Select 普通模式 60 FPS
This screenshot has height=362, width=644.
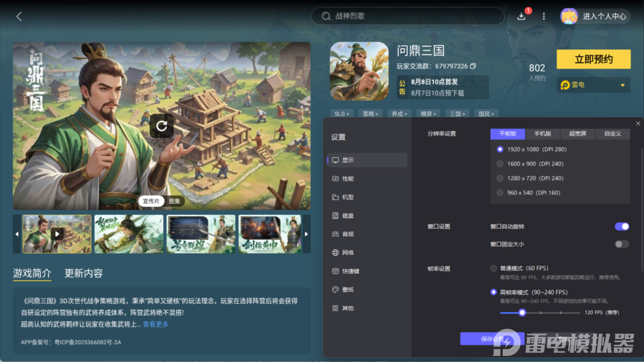[x=494, y=268]
